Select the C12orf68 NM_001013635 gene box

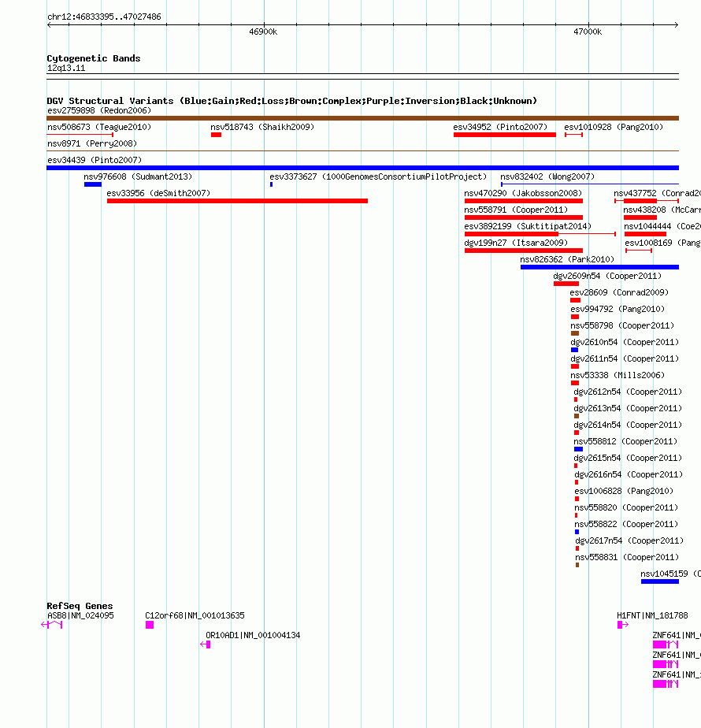(x=150, y=626)
